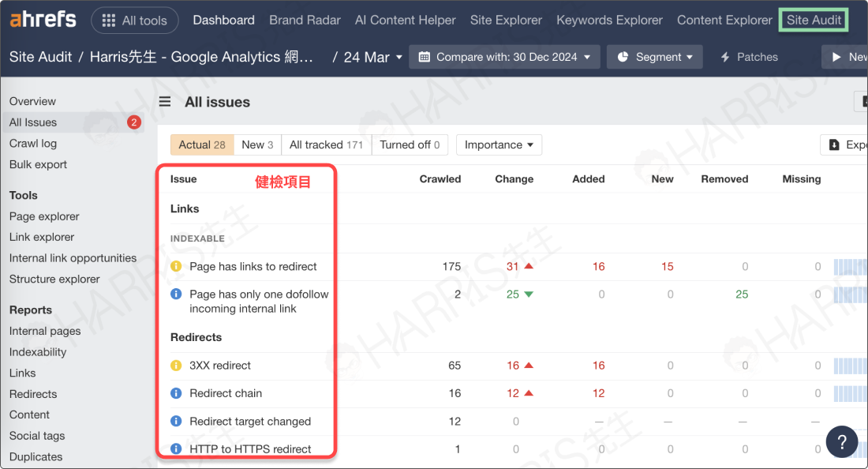Go to Brand Radar
The height and width of the screenshot is (469, 868).
click(305, 20)
